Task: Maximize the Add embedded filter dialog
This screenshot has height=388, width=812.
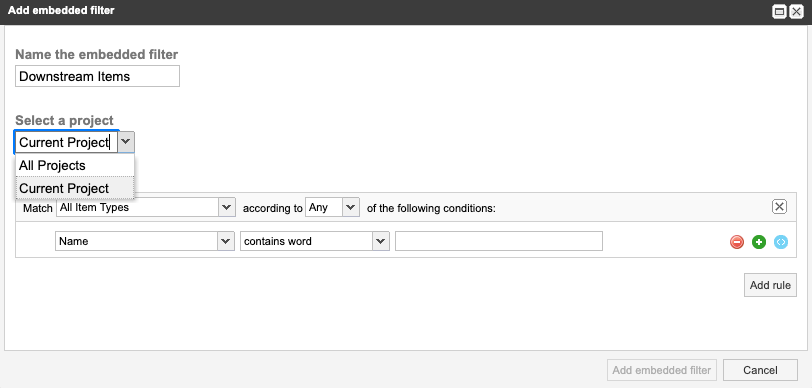Action: pos(779,11)
